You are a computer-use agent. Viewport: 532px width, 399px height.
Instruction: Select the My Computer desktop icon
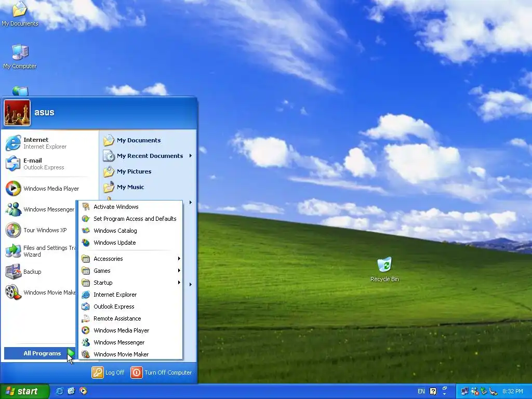click(20, 57)
